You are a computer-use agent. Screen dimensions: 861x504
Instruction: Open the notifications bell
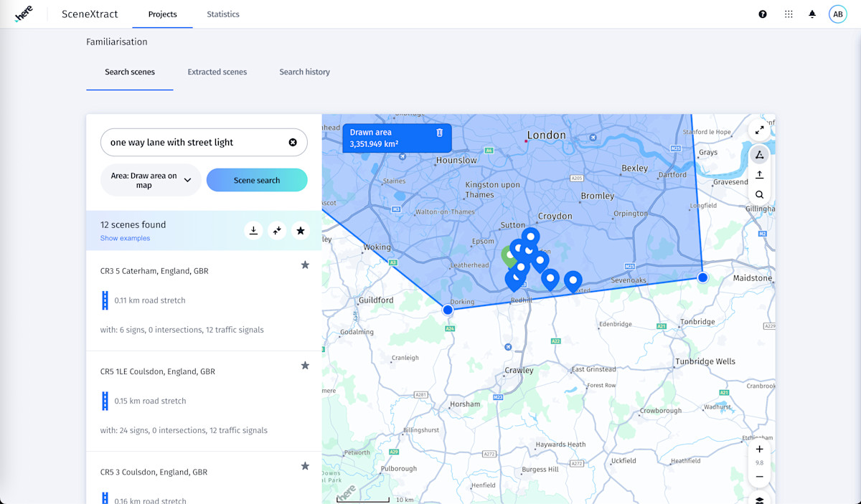click(812, 14)
